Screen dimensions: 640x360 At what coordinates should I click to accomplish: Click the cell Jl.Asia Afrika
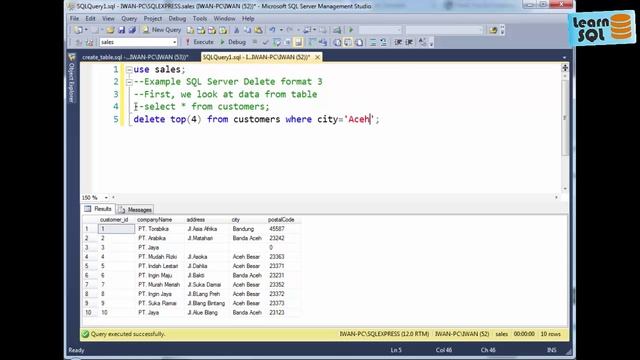point(202,229)
